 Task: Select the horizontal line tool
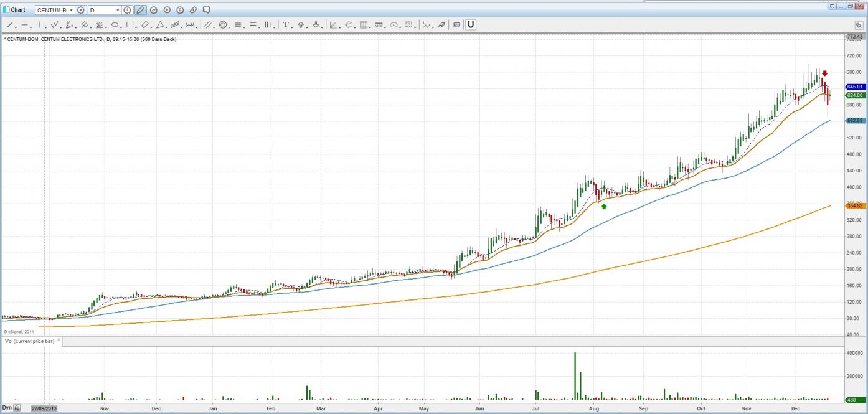point(24,25)
